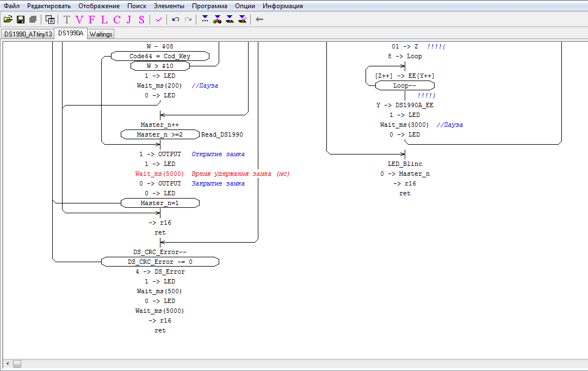Image resolution: width=588 pixels, height=371 pixels.
Task: Click the open file folder icon
Action: point(8,20)
